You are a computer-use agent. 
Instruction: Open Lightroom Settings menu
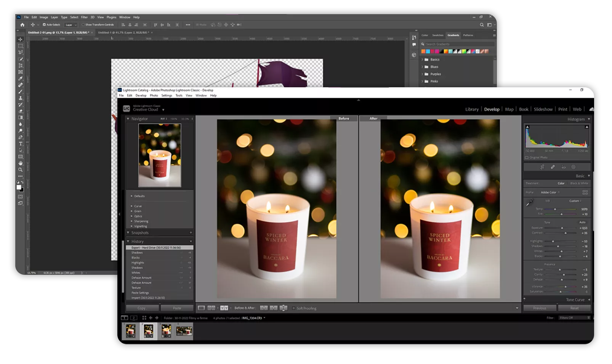point(167,96)
